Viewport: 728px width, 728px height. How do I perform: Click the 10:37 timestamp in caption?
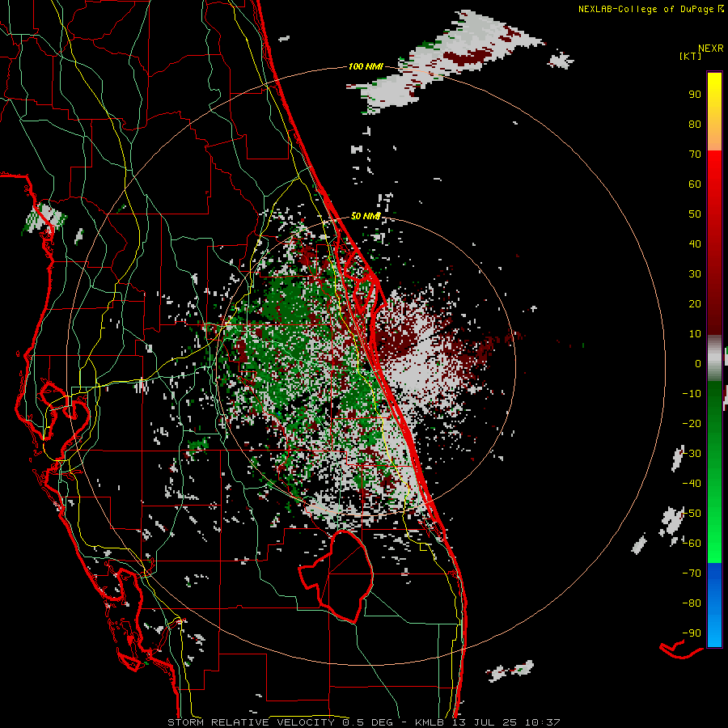point(542,722)
